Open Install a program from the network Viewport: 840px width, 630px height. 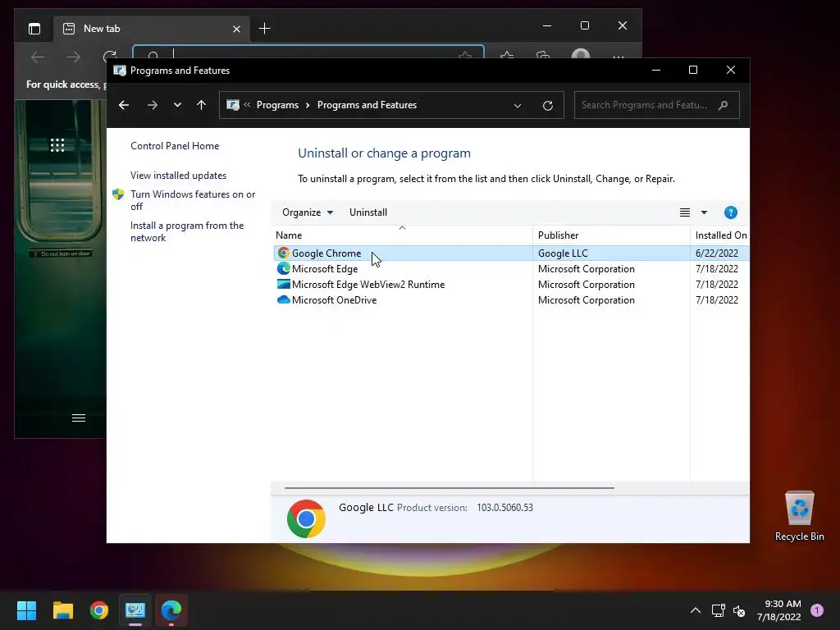[x=187, y=231]
